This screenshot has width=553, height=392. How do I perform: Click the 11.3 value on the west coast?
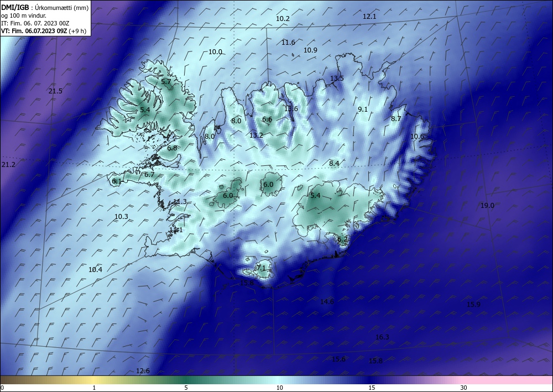pos(180,202)
